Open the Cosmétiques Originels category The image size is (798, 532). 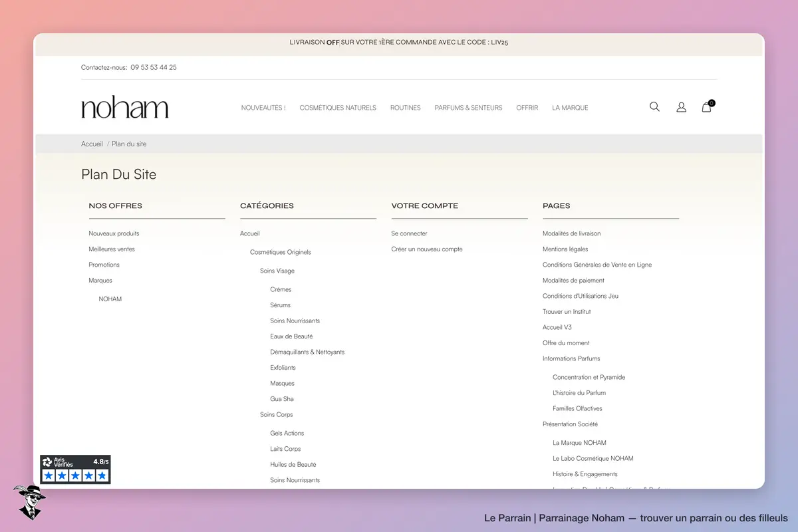tap(281, 252)
